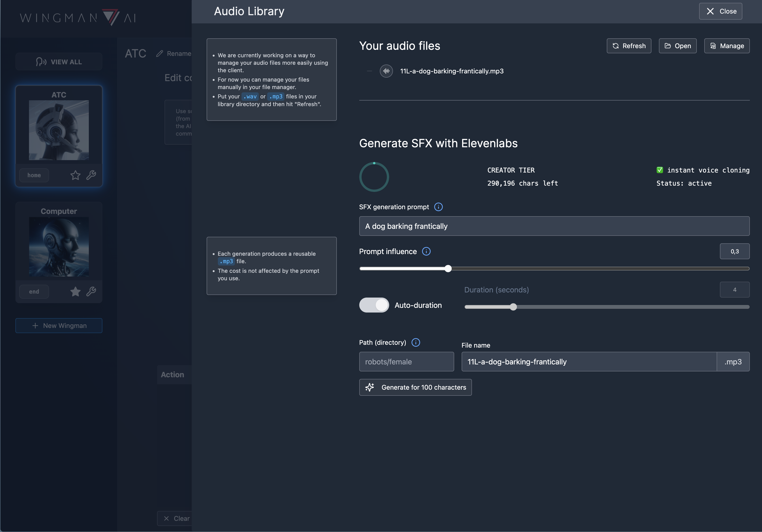Viewport: 762px width, 532px height.
Task: Toggle the Auto-duration switch
Action: point(374,305)
